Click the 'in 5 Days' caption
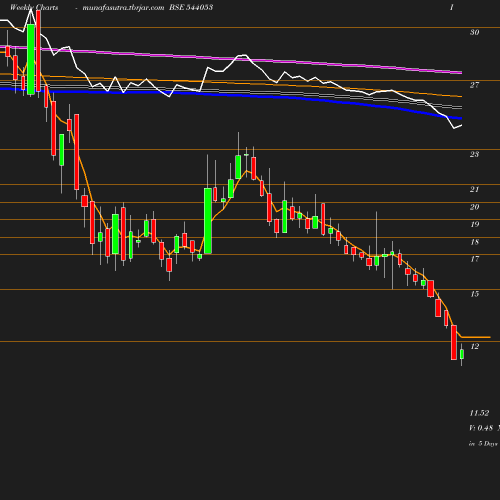500x500 pixels. coord(483,444)
